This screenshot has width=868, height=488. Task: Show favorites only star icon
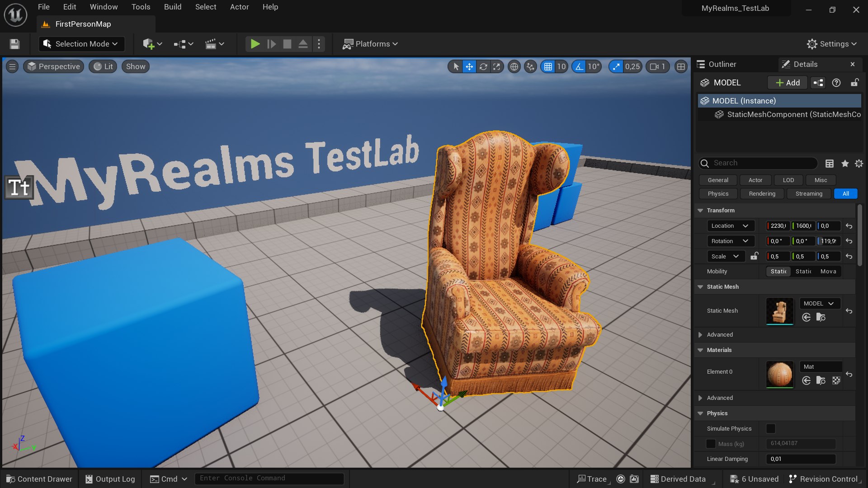pos(845,163)
